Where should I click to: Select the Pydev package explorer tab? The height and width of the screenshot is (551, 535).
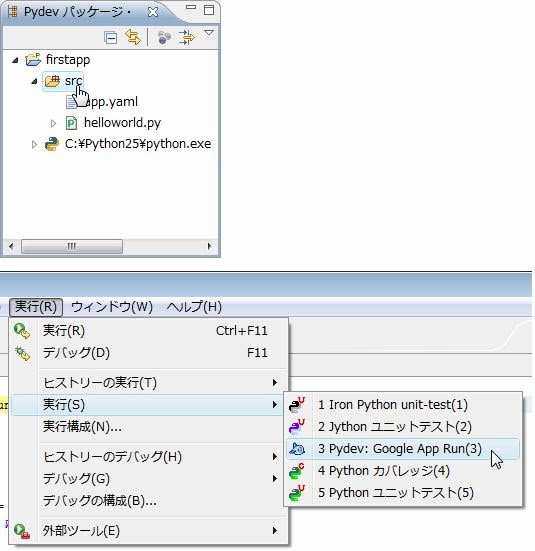point(77,12)
